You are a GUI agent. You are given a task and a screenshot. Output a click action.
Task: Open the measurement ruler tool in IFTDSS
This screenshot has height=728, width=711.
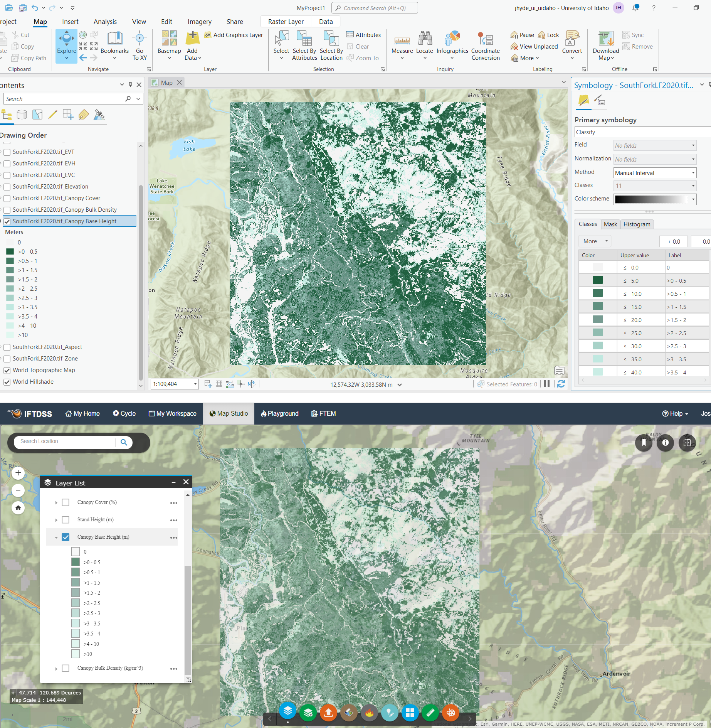click(430, 713)
